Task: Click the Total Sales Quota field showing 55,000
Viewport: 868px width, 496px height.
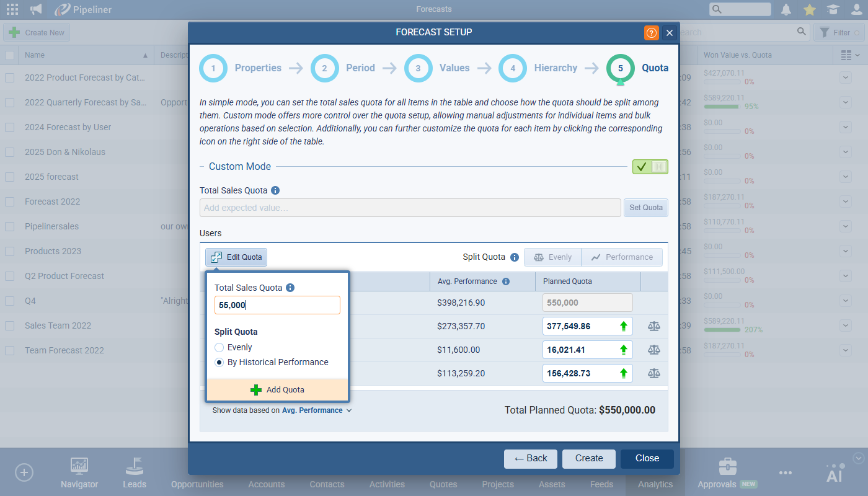Action: pos(277,305)
